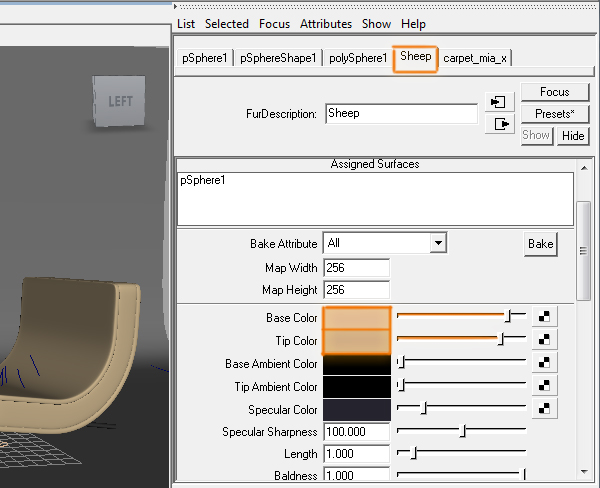Open the Show menu
This screenshot has width=600, height=488.
click(376, 24)
